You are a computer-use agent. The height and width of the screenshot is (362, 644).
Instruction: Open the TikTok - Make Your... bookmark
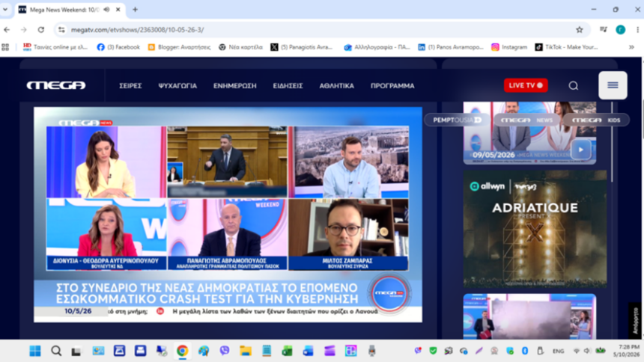click(x=566, y=47)
